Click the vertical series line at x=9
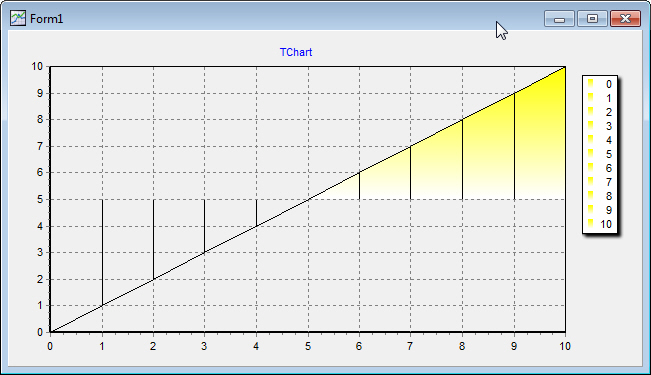 [514, 146]
